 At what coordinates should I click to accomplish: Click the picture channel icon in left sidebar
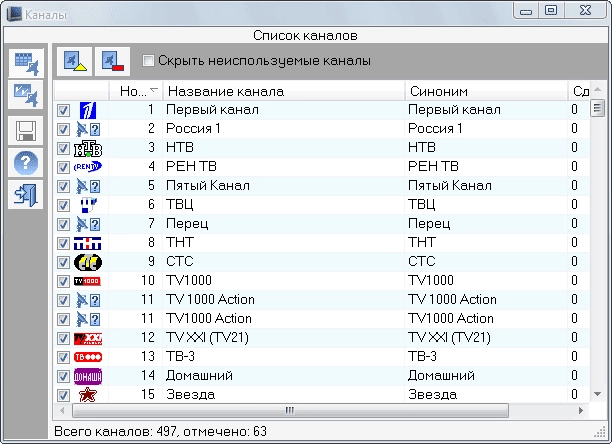point(26,95)
